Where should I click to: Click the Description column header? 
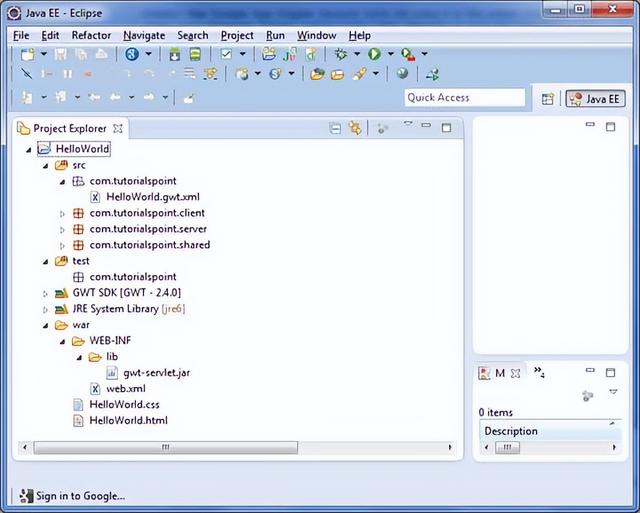tap(550, 431)
